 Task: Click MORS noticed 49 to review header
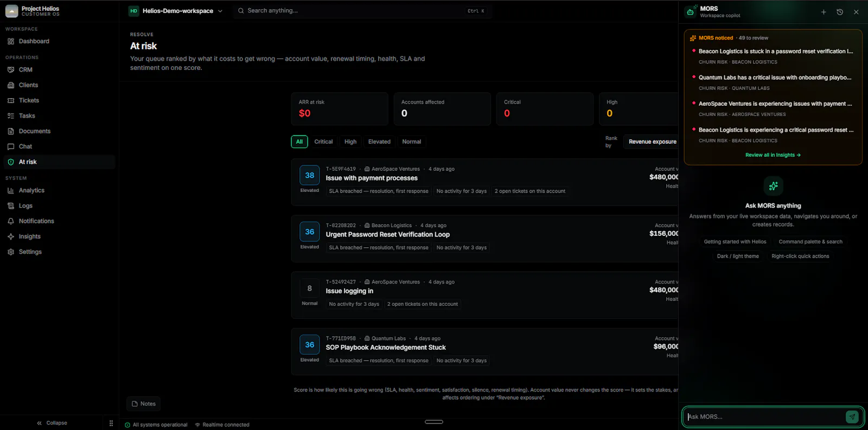tap(729, 38)
